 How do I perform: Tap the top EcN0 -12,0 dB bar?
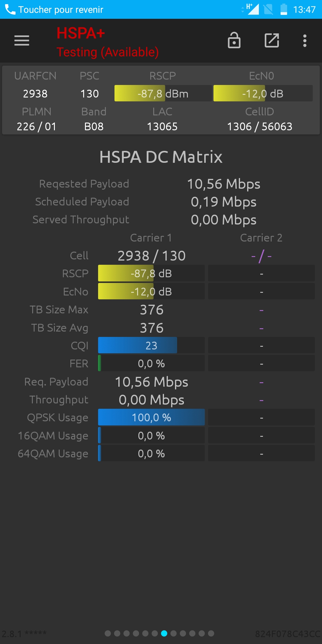pyautogui.click(x=263, y=93)
